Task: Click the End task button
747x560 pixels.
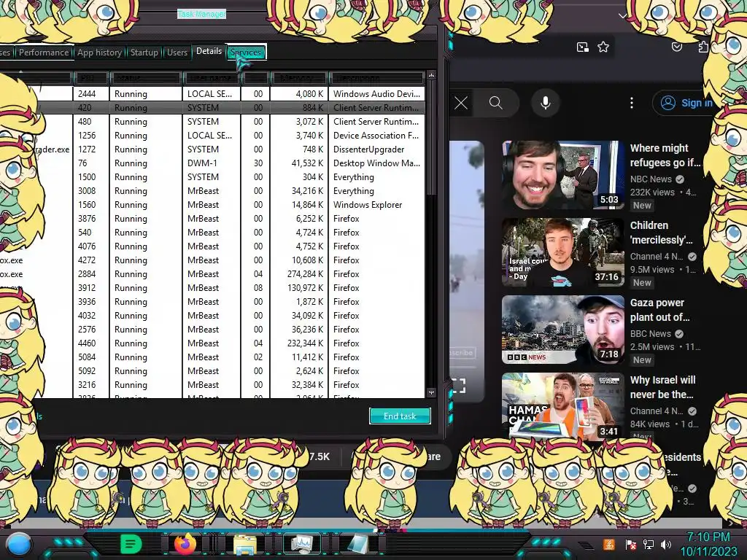Action: (400, 416)
